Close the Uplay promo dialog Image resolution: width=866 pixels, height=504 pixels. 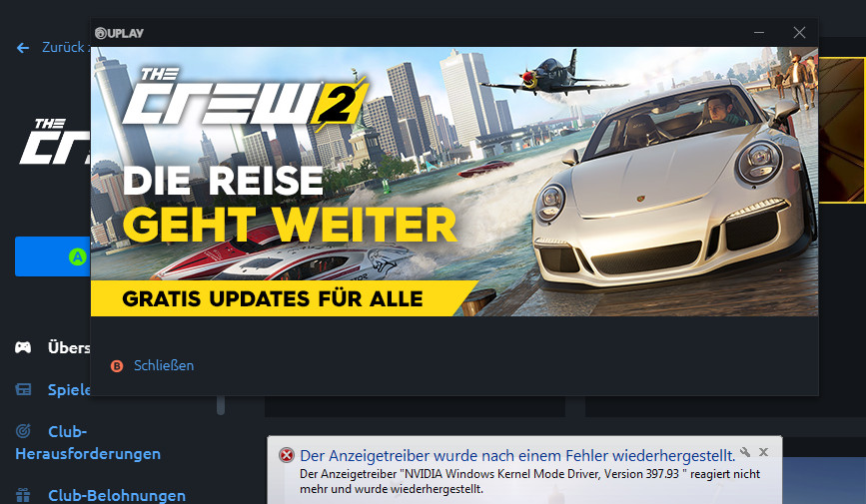tap(799, 33)
